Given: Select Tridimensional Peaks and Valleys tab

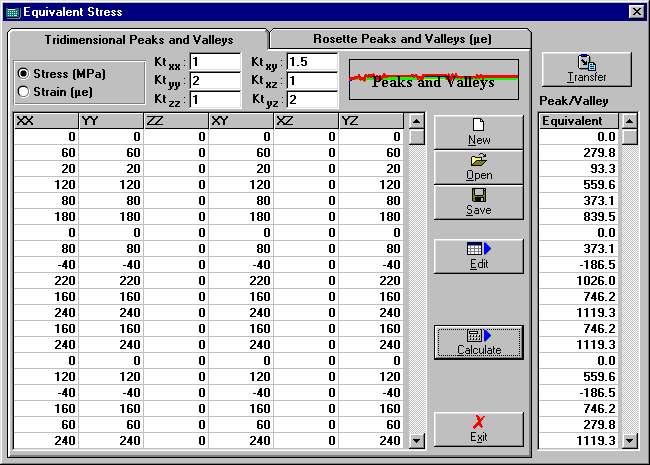Looking at the screenshot, I should pos(139,40).
